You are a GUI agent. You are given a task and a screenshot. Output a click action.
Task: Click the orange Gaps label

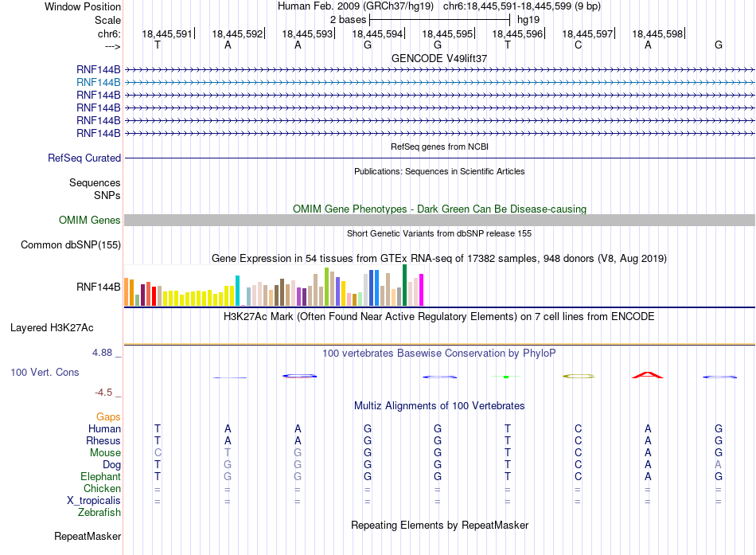coord(108,416)
